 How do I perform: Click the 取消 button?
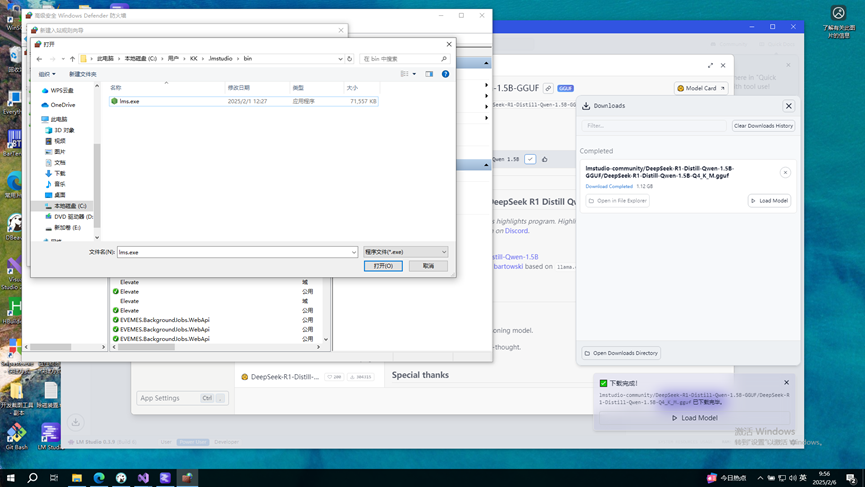428,266
